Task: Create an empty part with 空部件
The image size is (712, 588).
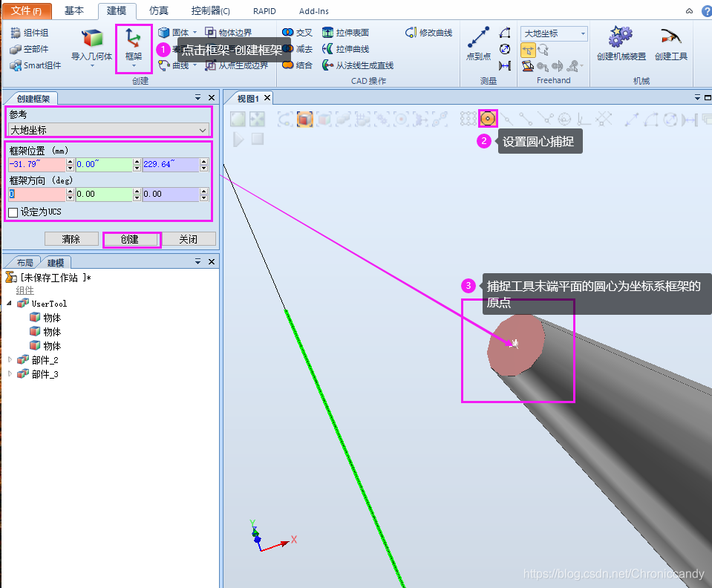Action: (29, 49)
